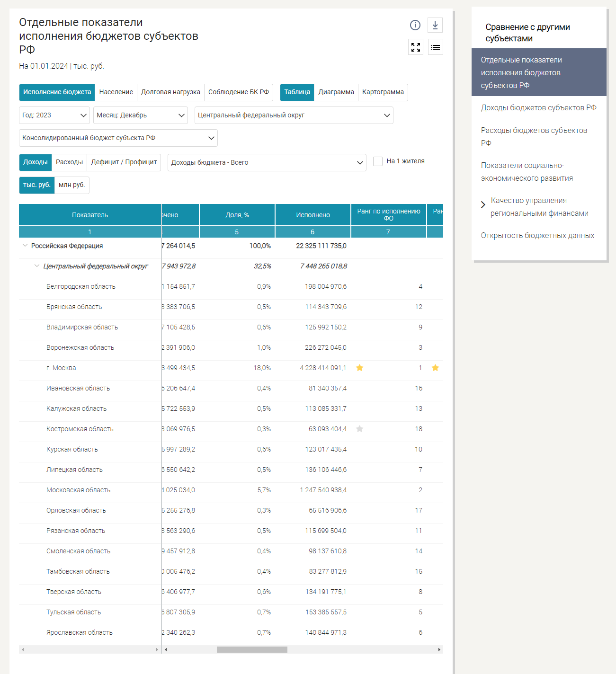The height and width of the screenshot is (674, 616).
Task: Switch to the Долговая нагрузка tab
Action: (170, 92)
